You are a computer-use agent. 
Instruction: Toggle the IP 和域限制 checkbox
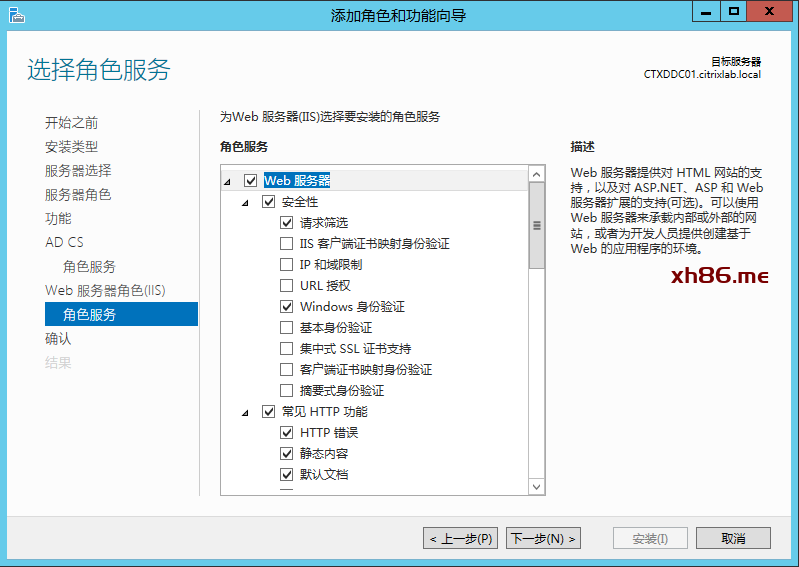coord(287,265)
